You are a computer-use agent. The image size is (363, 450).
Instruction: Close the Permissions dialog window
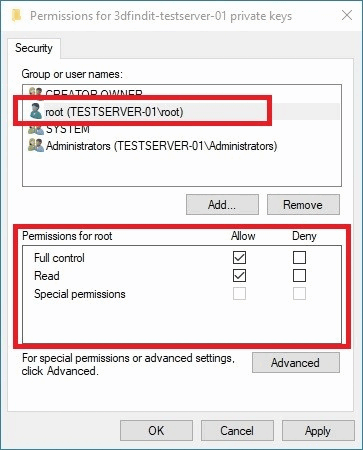(x=347, y=15)
